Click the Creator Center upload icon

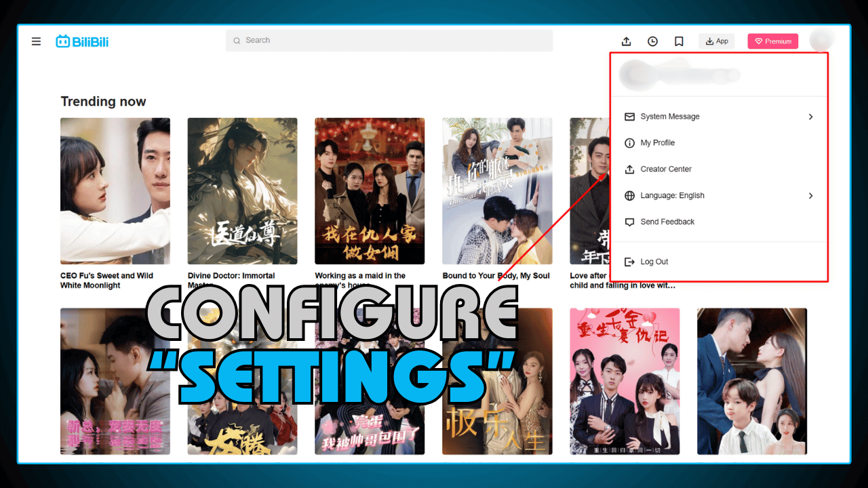click(629, 169)
